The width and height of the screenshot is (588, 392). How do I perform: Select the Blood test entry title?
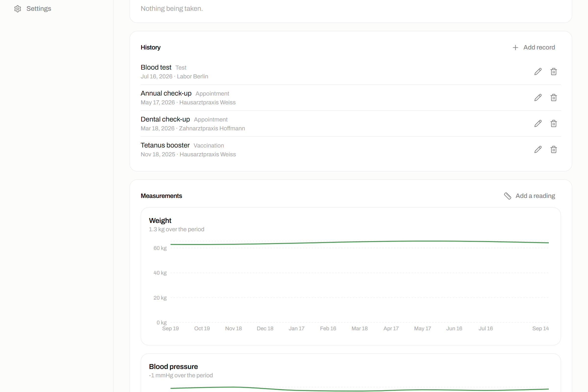tap(156, 67)
